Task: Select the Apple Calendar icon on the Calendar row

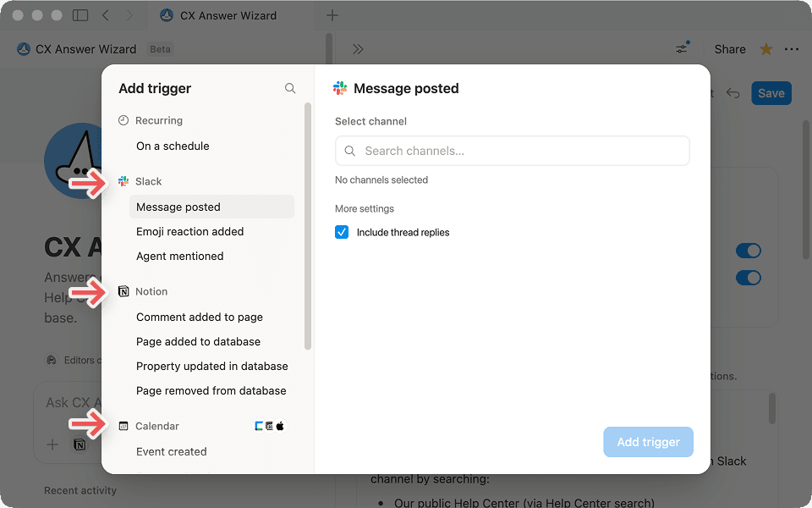Action: 280,426
